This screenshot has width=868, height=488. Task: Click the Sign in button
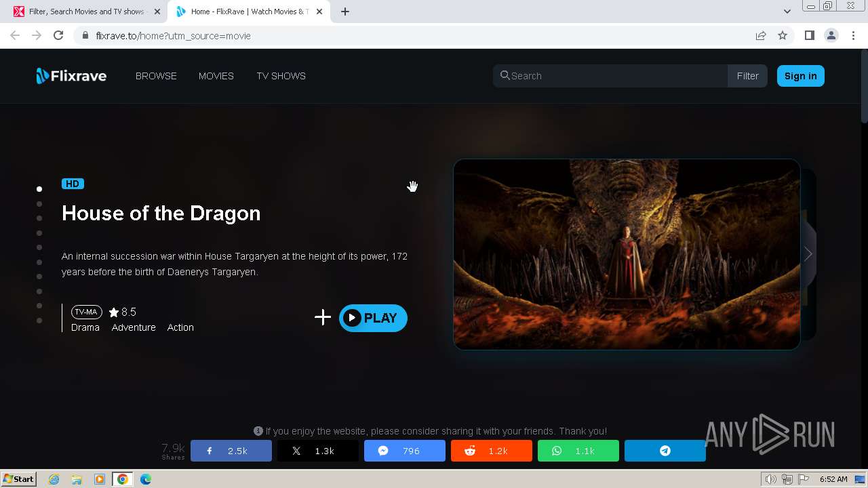(800, 76)
